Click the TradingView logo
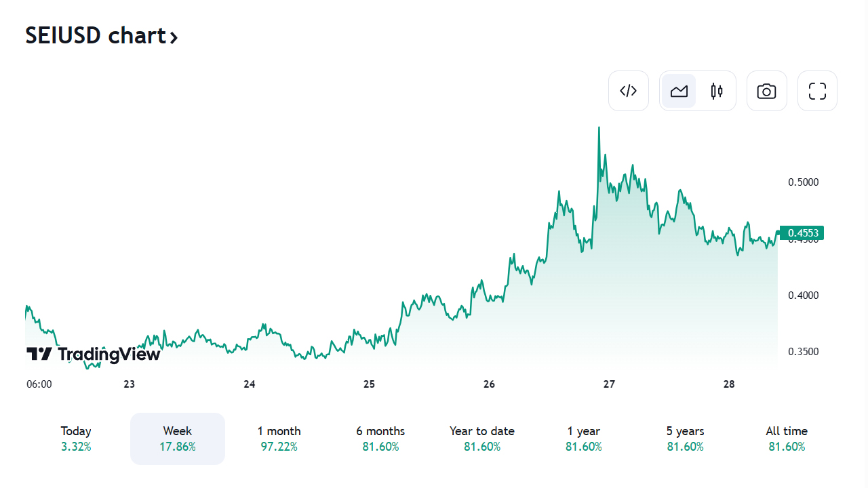This screenshot has width=868, height=488. pos(94,354)
